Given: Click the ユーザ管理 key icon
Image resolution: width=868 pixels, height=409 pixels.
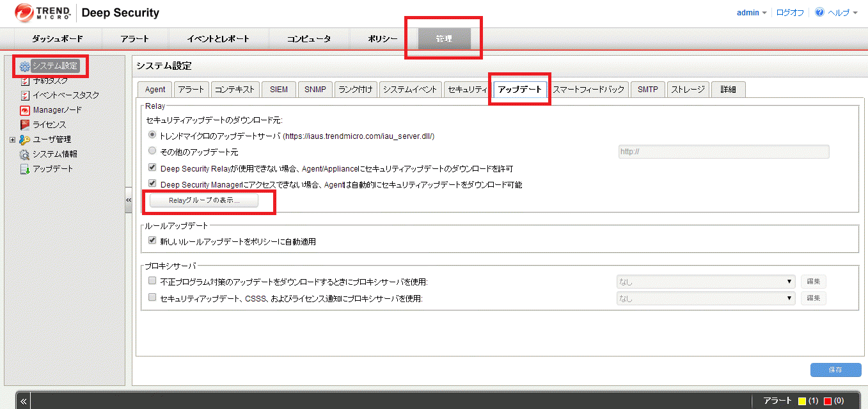Looking at the screenshot, I should coord(25,140).
